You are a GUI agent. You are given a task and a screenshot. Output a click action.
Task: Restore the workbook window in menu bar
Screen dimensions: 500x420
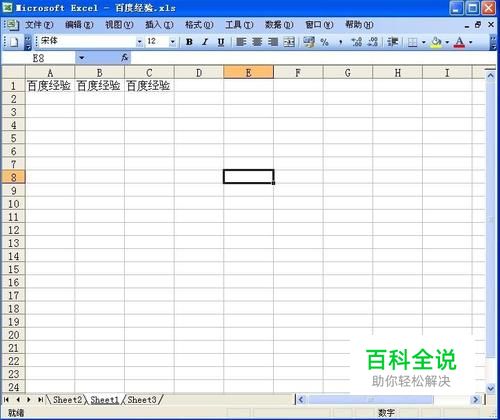coord(478,25)
